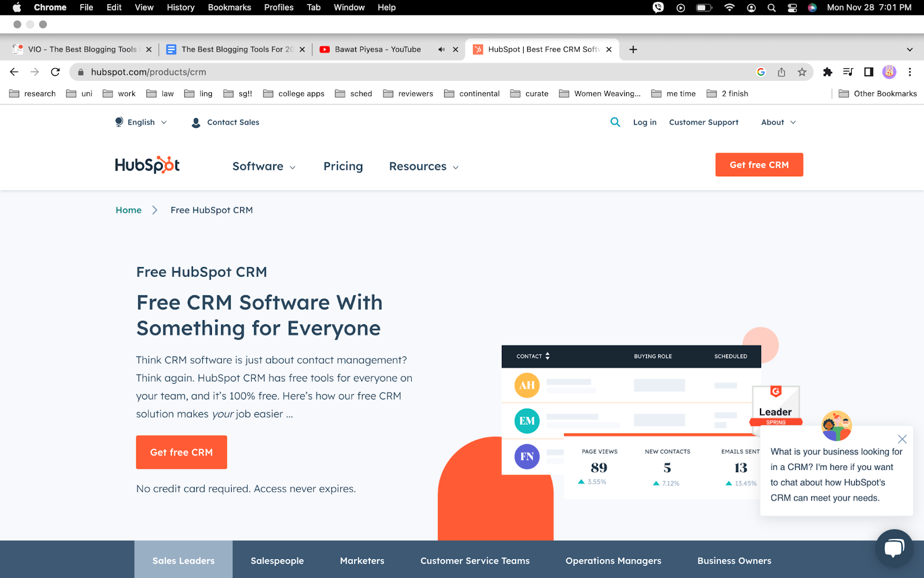Click the BUYING ROLE column header
The image size is (924, 578).
[x=653, y=356]
